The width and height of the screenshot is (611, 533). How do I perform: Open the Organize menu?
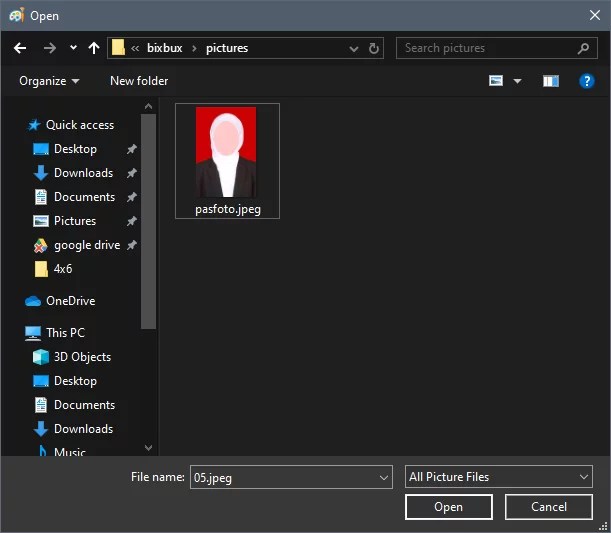[49, 81]
